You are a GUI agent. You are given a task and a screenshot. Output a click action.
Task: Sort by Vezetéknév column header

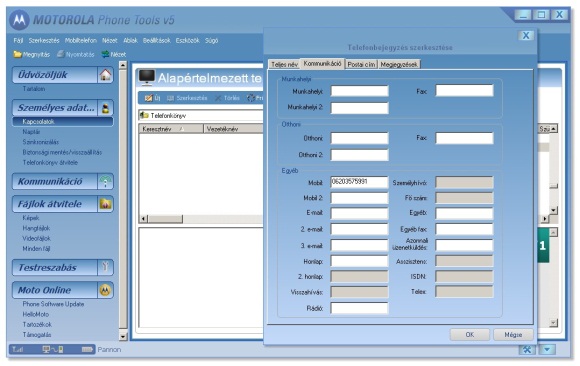coord(233,129)
